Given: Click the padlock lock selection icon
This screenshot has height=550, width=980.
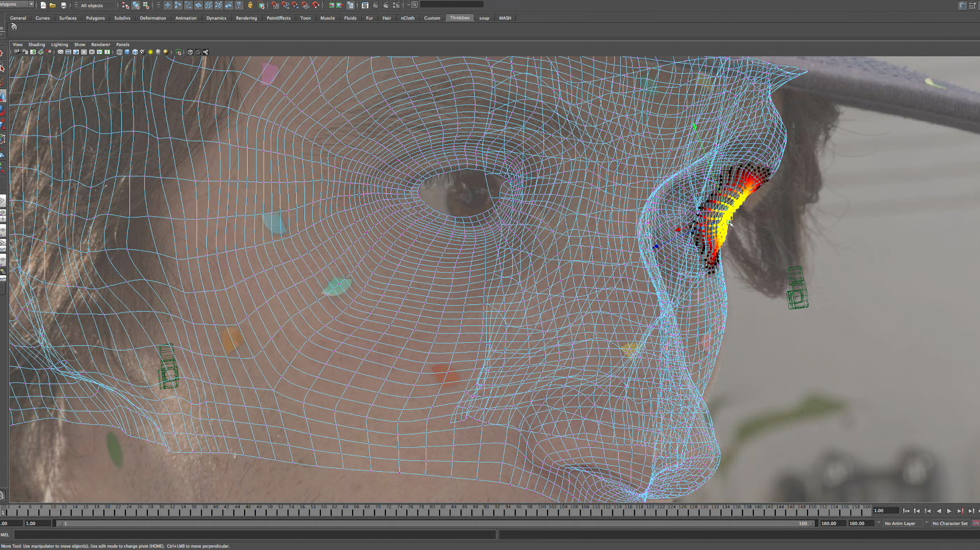Looking at the screenshot, I should [x=250, y=5].
